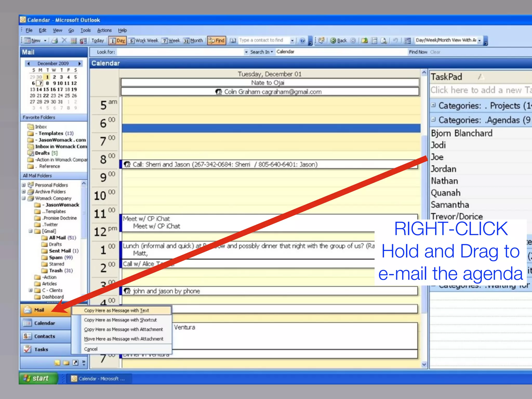Click the Contacts icon in navigation pane
This screenshot has width=532, height=399.
[27, 336]
